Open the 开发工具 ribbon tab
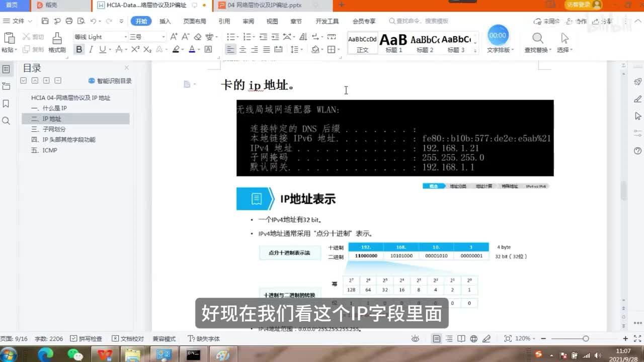Viewport: 644px width, 362px height. (x=327, y=21)
